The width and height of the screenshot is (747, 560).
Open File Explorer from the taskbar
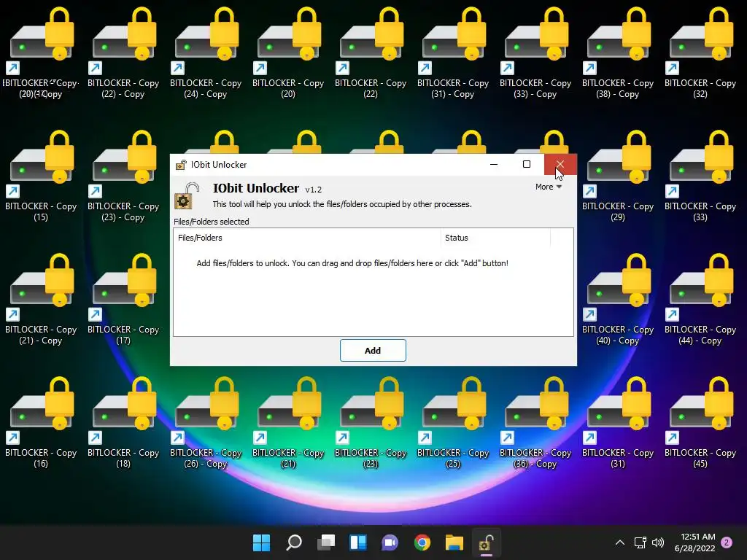(454, 542)
